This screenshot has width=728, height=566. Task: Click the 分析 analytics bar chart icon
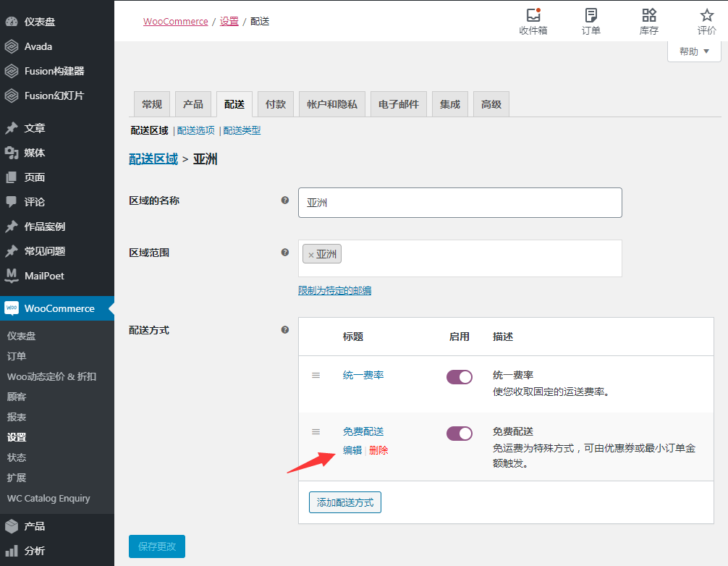click(12, 551)
